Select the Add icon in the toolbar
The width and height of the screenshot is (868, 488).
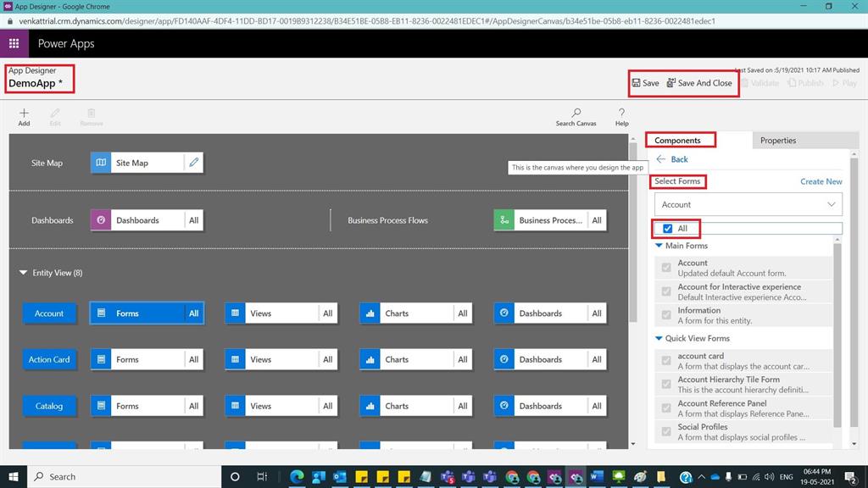click(x=24, y=115)
